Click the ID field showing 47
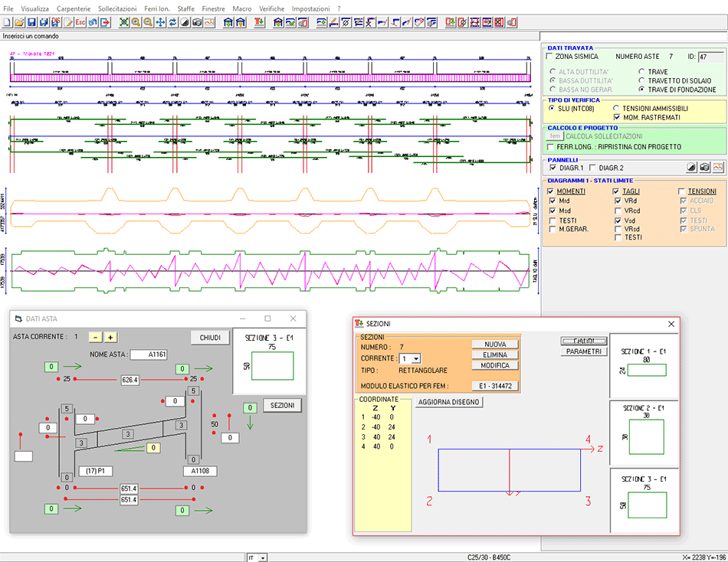Image resolution: width=728 pixels, height=562 pixels. [711, 57]
